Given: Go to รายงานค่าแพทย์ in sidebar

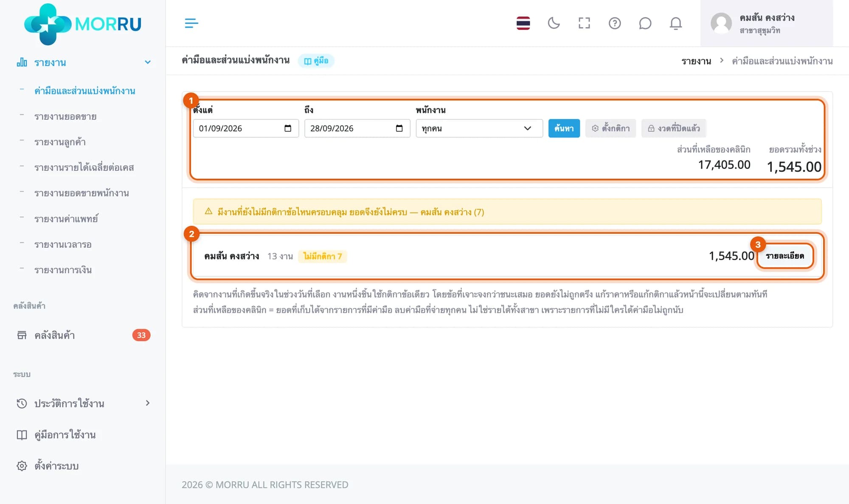Looking at the screenshot, I should click(x=66, y=218).
